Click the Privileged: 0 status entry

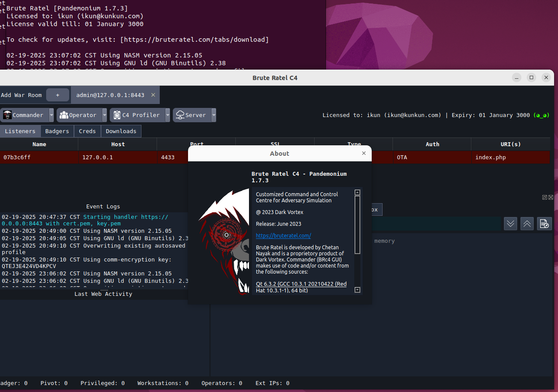pyautogui.click(x=103, y=383)
